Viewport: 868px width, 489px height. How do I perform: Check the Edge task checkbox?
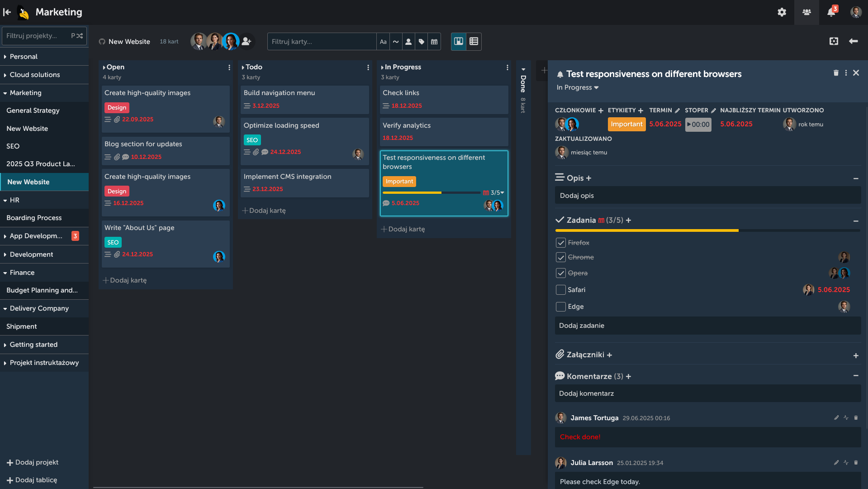[x=560, y=307]
